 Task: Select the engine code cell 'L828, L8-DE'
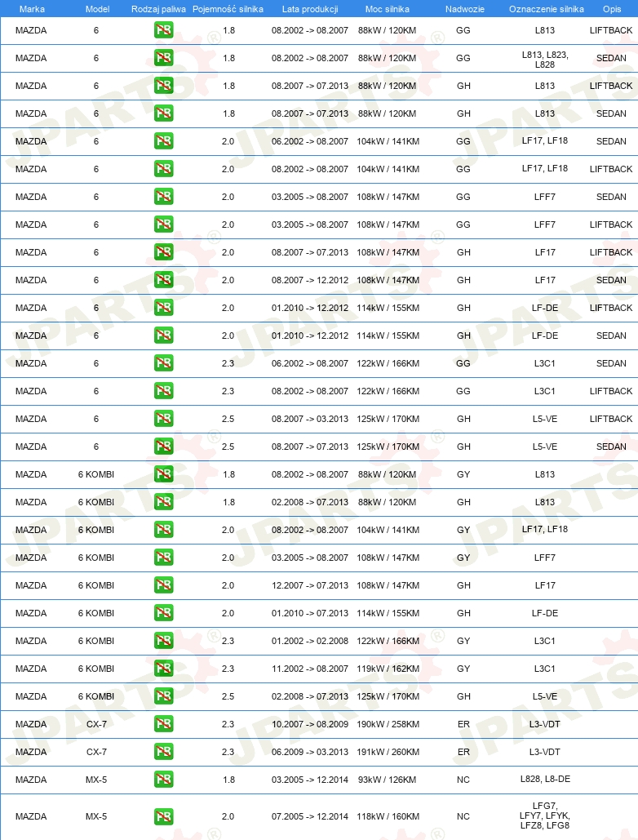545,779
